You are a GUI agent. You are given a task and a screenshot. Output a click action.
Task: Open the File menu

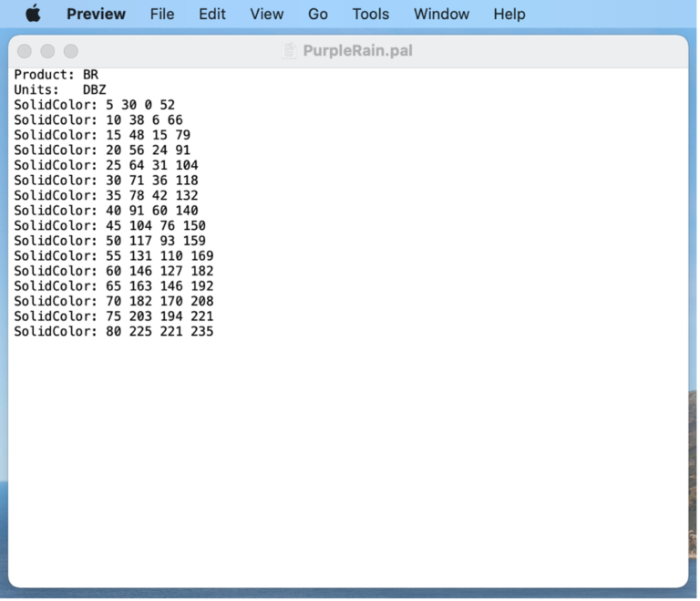click(162, 14)
